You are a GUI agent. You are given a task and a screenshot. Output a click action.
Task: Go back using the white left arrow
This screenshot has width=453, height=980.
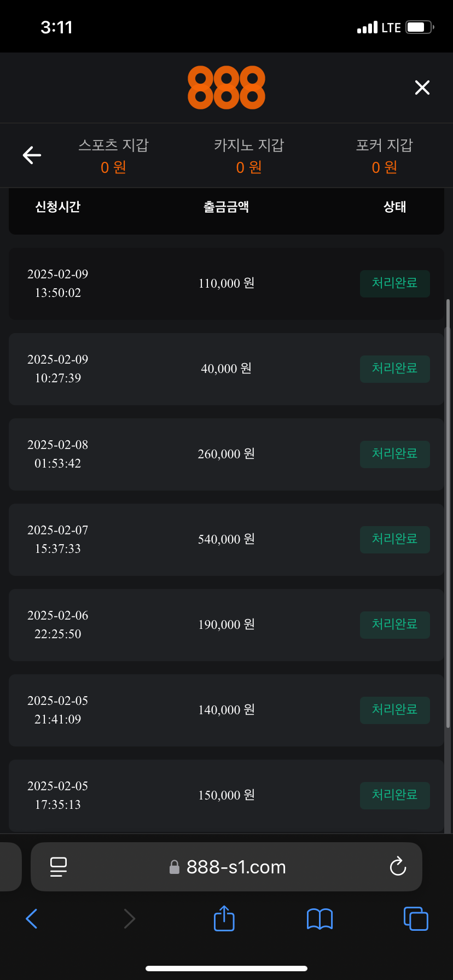coord(32,155)
